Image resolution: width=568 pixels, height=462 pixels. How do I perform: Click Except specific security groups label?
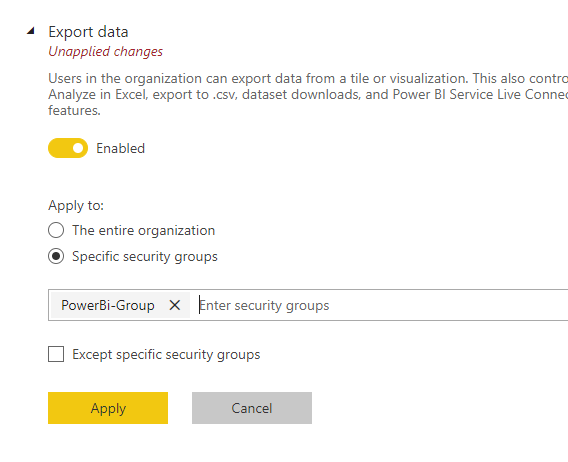166,354
